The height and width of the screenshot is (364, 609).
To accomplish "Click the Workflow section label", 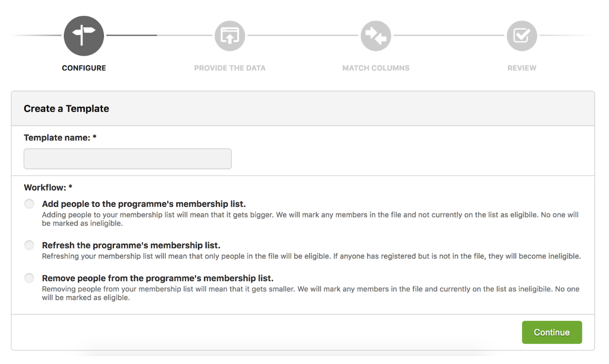I will coord(48,187).
